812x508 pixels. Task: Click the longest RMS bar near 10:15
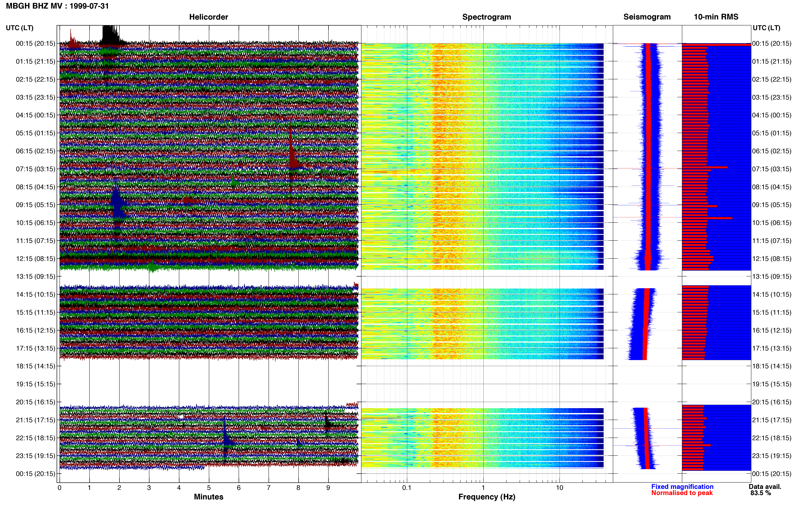[x=707, y=218]
